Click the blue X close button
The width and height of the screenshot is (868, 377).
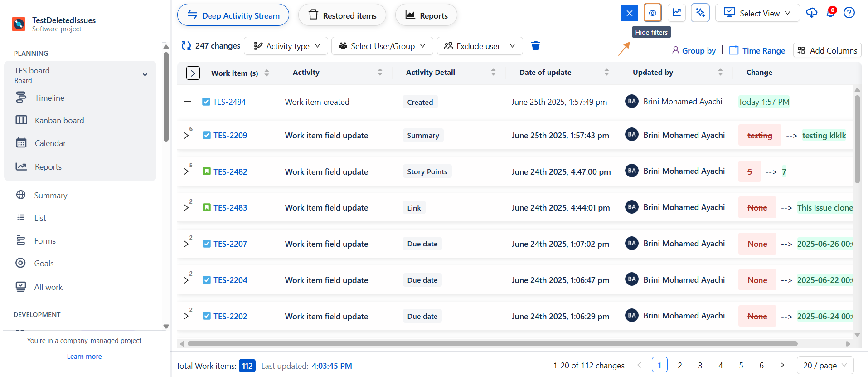pyautogui.click(x=629, y=13)
